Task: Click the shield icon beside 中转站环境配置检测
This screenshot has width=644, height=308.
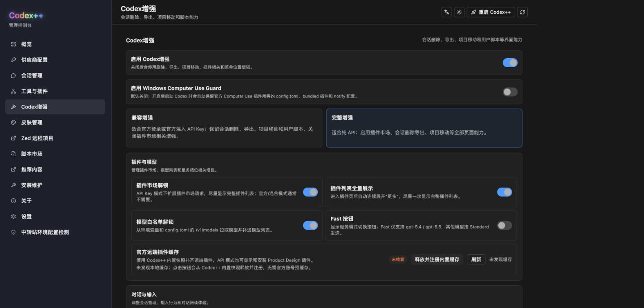Action: (x=13, y=232)
